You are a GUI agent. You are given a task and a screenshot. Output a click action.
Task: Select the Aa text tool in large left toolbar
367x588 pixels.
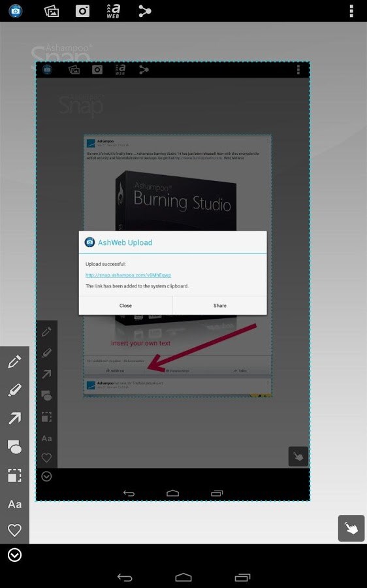point(14,504)
